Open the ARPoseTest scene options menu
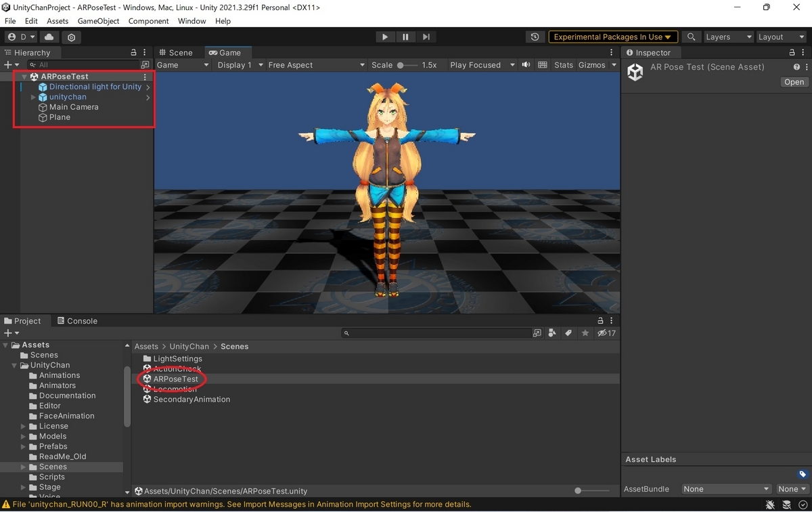The height and width of the screenshot is (512, 812). 145,77
